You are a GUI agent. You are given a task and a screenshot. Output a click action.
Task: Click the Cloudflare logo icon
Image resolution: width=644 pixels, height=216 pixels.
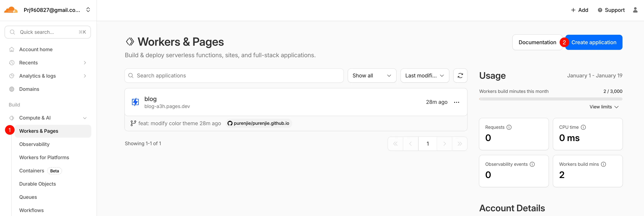(11, 10)
